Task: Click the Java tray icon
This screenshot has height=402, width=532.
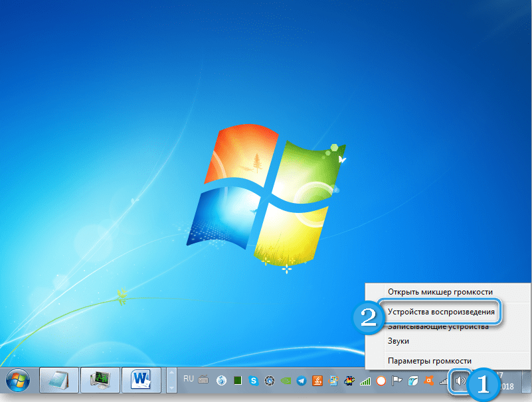Action: tap(317, 381)
